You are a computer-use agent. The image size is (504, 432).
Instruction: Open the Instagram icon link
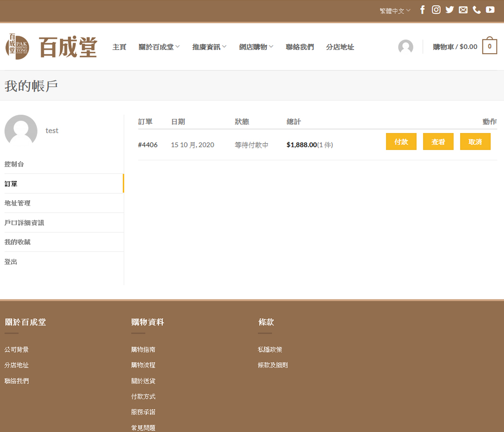[436, 10]
